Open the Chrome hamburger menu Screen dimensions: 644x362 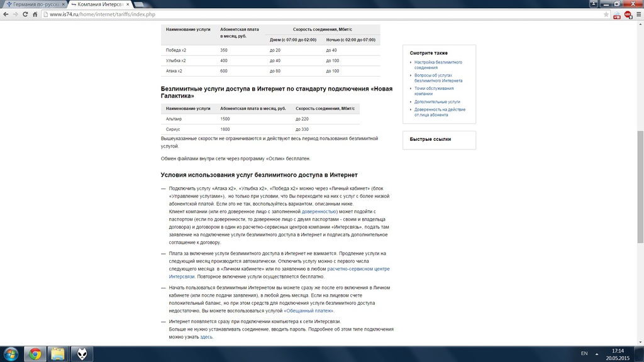[639, 14]
